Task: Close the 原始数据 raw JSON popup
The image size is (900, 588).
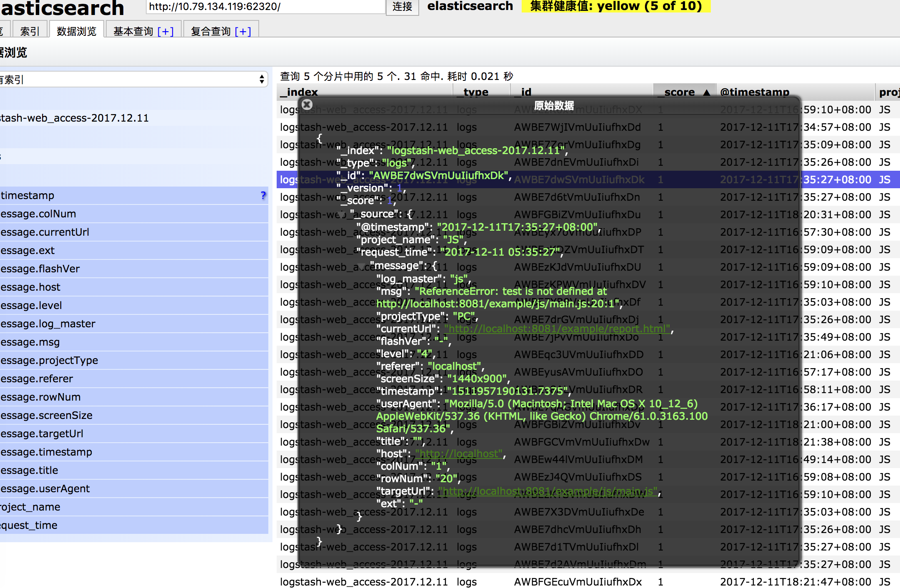Action: 307,105
